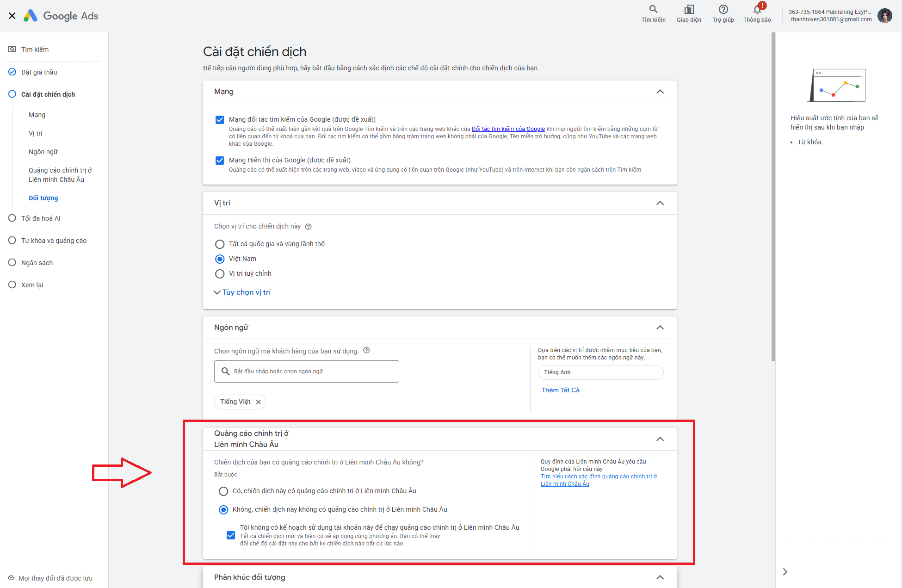
Task: Open the Đối tác tìm kiếm của Google link
Action: pyautogui.click(x=508, y=129)
